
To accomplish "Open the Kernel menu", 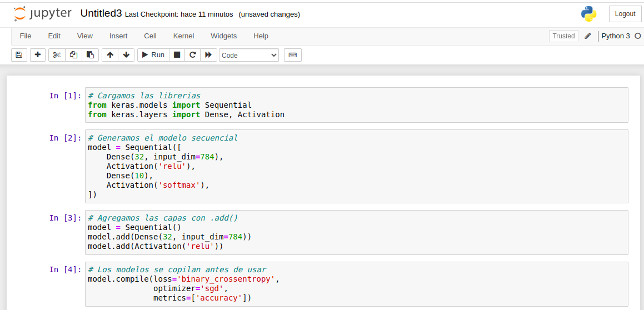I will (x=183, y=36).
